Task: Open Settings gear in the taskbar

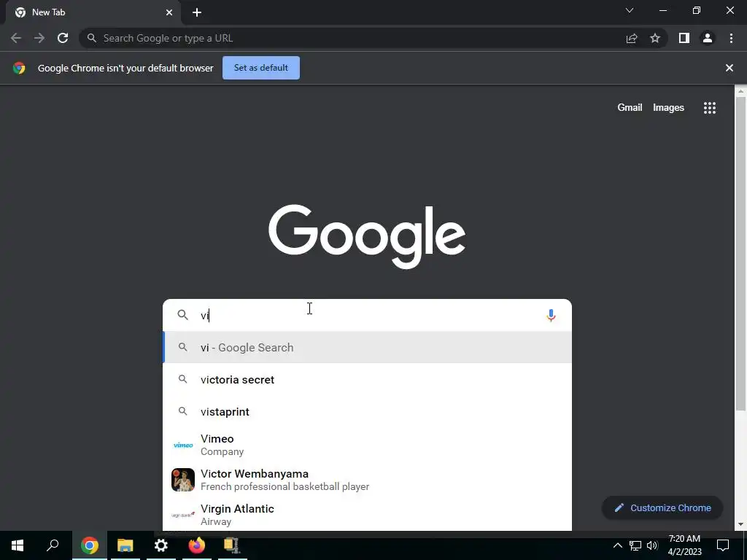Action: 161,545
